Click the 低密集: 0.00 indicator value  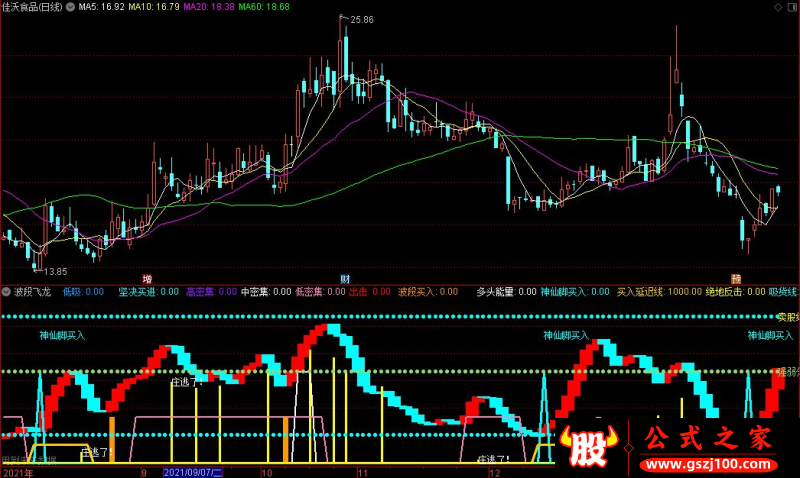[320, 292]
